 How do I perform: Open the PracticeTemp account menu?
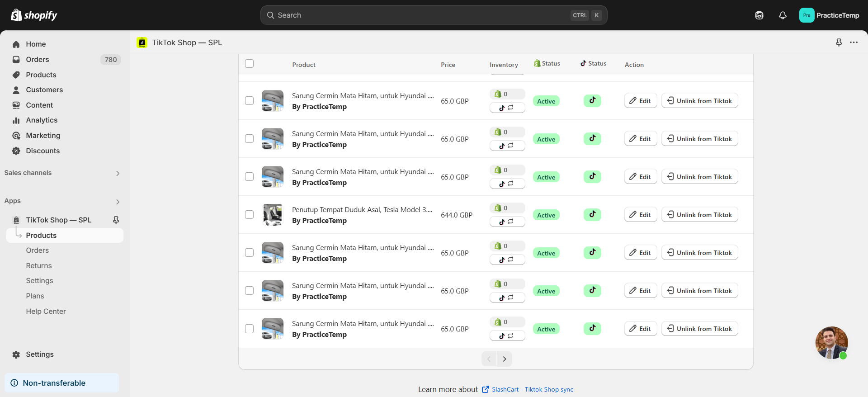coord(830,15)
